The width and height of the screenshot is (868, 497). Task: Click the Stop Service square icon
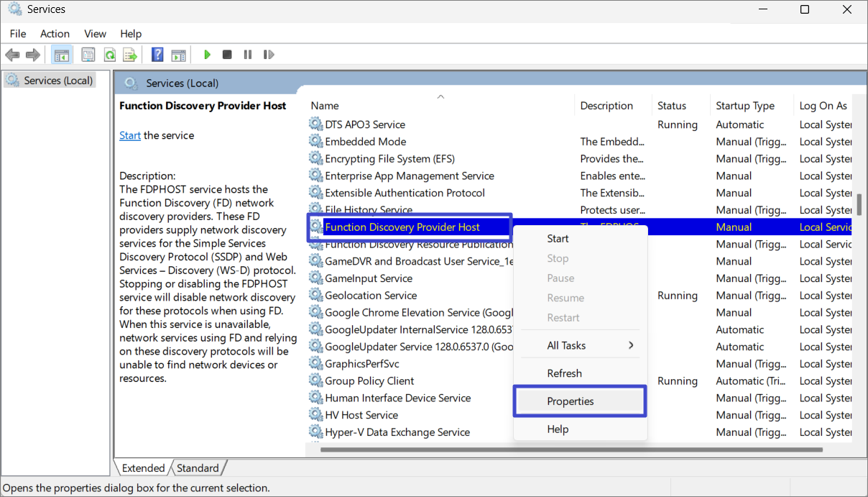click(227, 55)
